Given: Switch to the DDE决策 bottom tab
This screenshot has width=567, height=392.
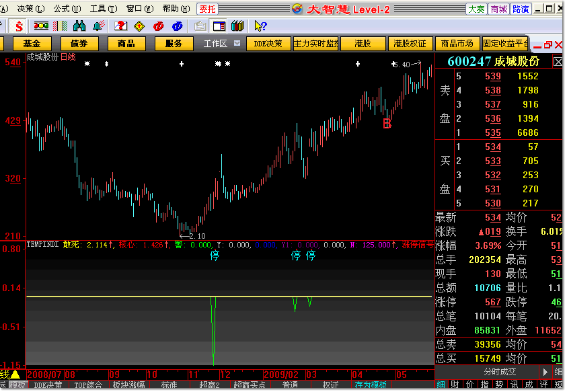Looking at the screenshot, I should pos(48,385).
